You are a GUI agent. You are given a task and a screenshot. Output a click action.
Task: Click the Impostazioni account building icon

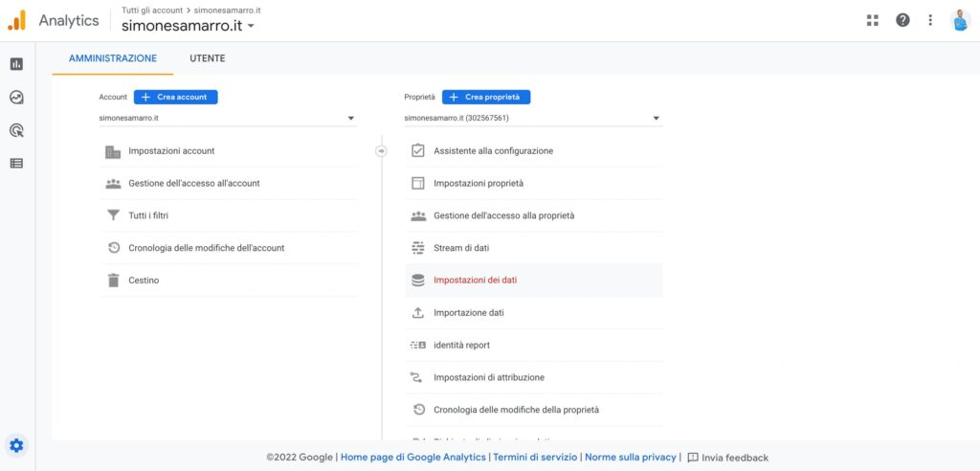click(x=113, y=151)
